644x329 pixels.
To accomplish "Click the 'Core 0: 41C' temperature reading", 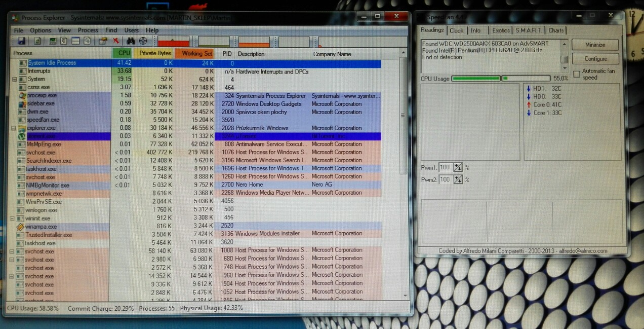I will [547, 104].
